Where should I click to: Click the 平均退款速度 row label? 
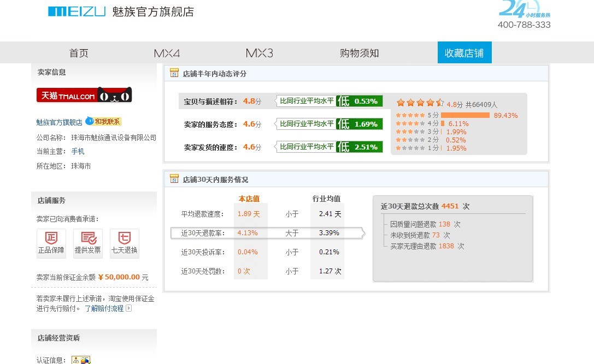[203, 214]
